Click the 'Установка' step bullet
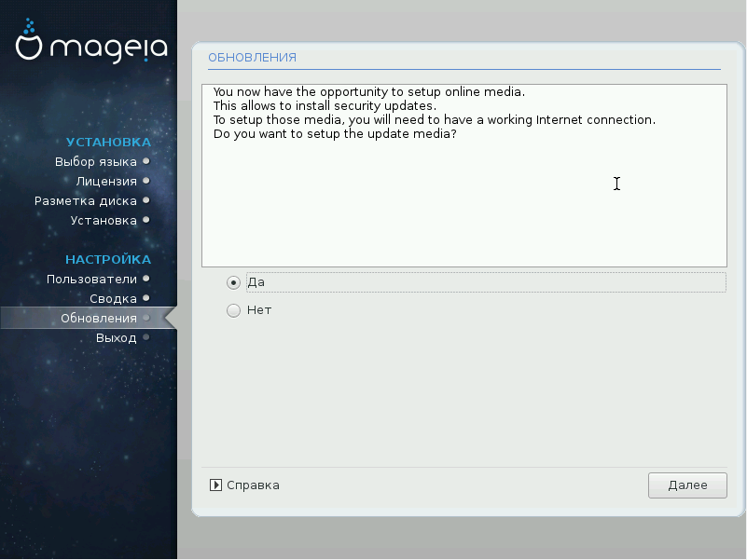The height and width of the screenshot is (560, 747). coord(146,220)
